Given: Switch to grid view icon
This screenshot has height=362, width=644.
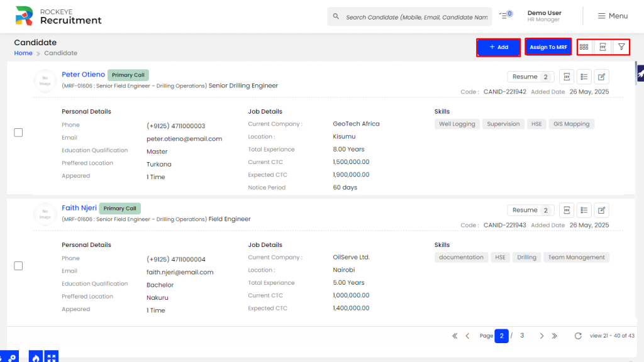Looking at the screenshot, I should 584,47.
